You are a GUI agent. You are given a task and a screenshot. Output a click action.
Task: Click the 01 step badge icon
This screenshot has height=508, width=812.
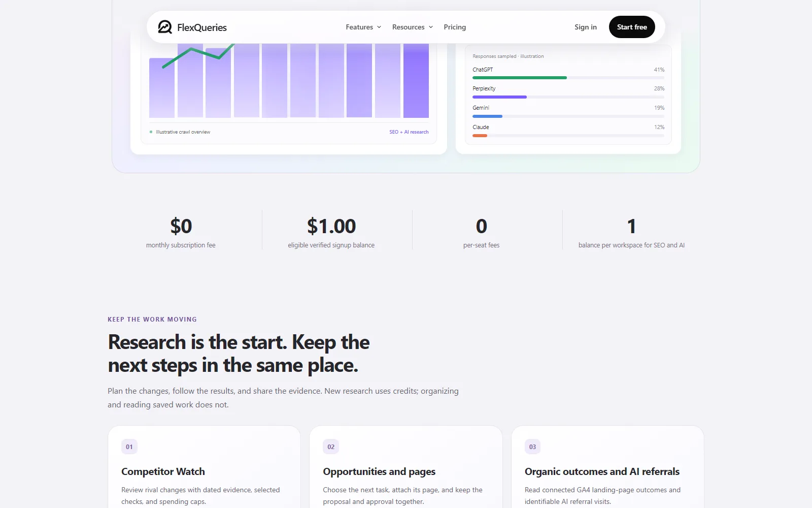click(x=129, y=447)
